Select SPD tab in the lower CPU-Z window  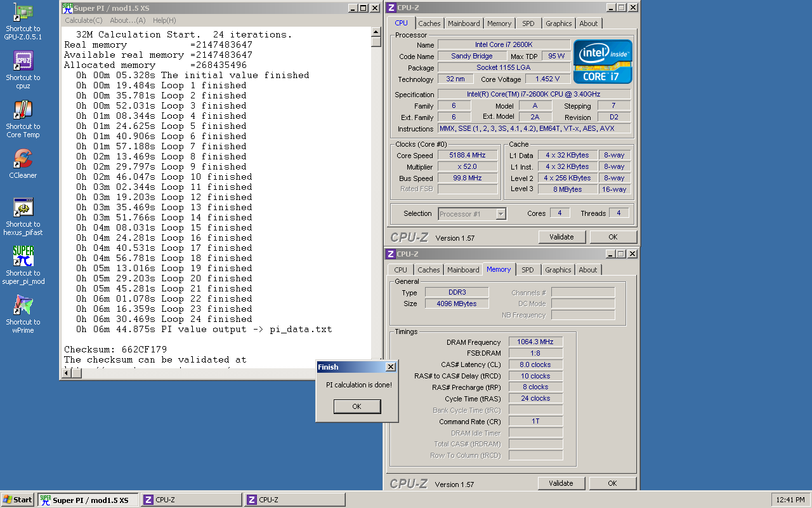(527, 270)
